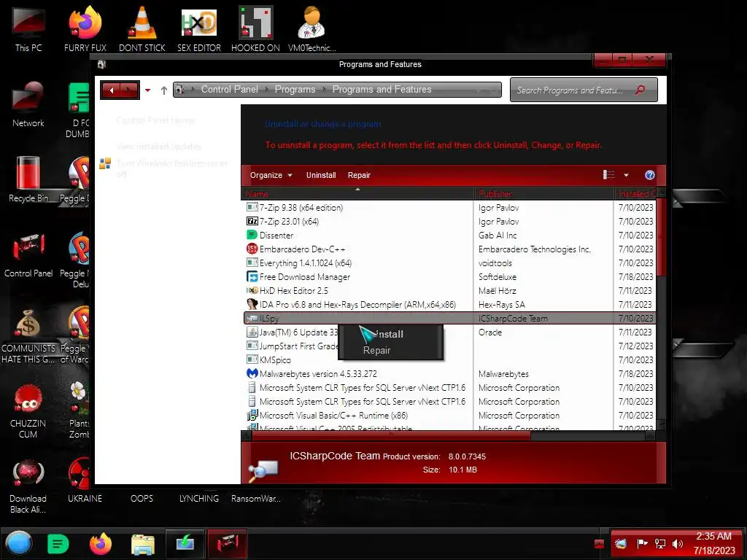Choose Uninstall from the context menu
This screenshot has width=747, height=560.
coord(390,334)
